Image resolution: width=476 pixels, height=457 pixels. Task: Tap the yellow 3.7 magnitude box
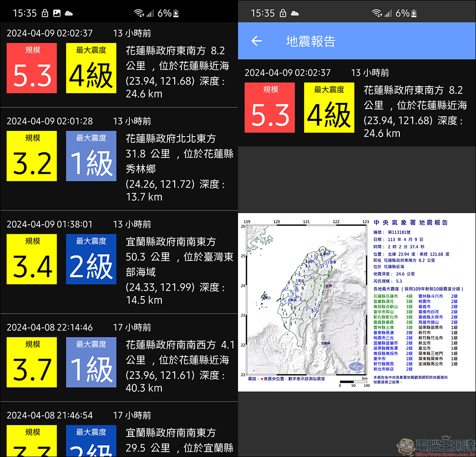(x=31, y=362)
